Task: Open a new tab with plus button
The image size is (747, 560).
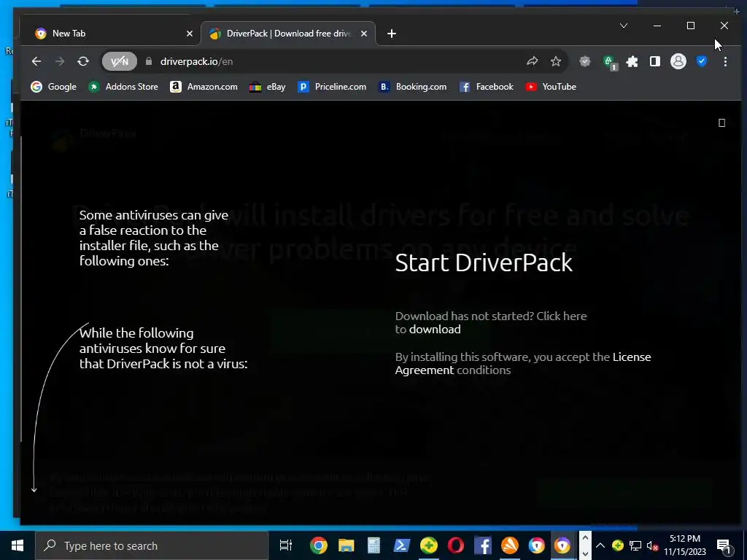Action: coord(392,34)
